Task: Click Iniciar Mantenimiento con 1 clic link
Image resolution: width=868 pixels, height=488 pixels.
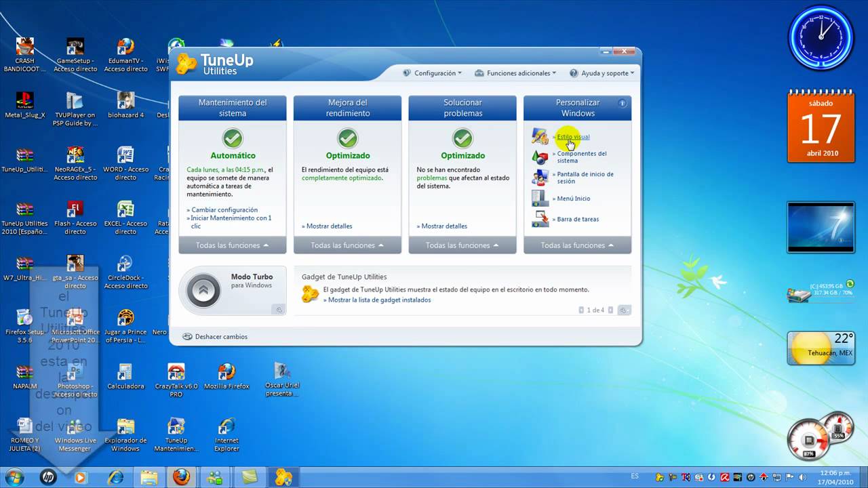Action: [229, 222]
